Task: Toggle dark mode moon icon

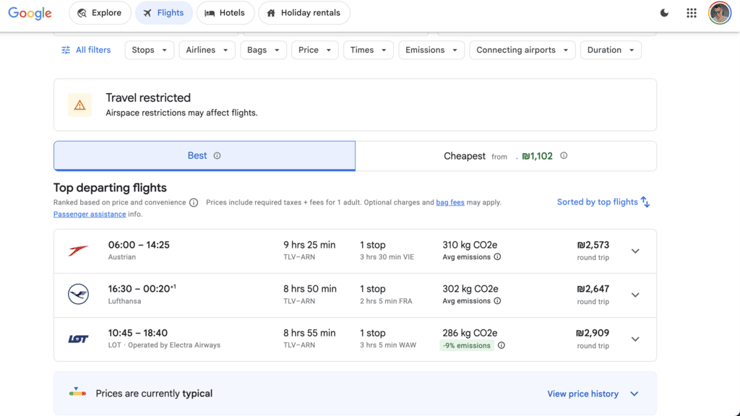Action: (664, 13)
